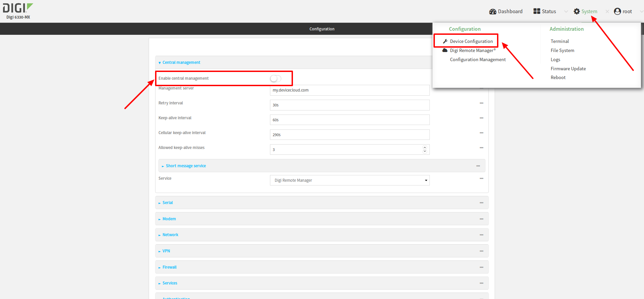Image resolution: width=644 pixels, height=299 pixels.
Task: Open Firmware Update from Administration menu
Action: [x=568, y=69]
